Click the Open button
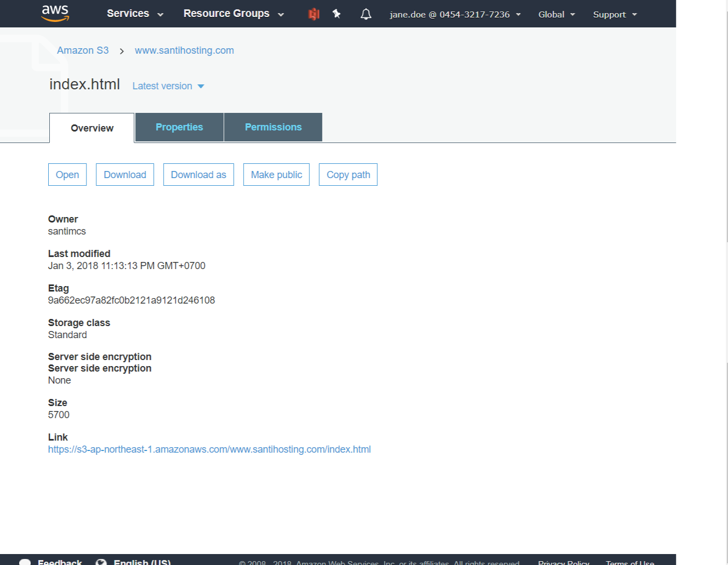The image size is (728, 565). (x=67, y=175)
